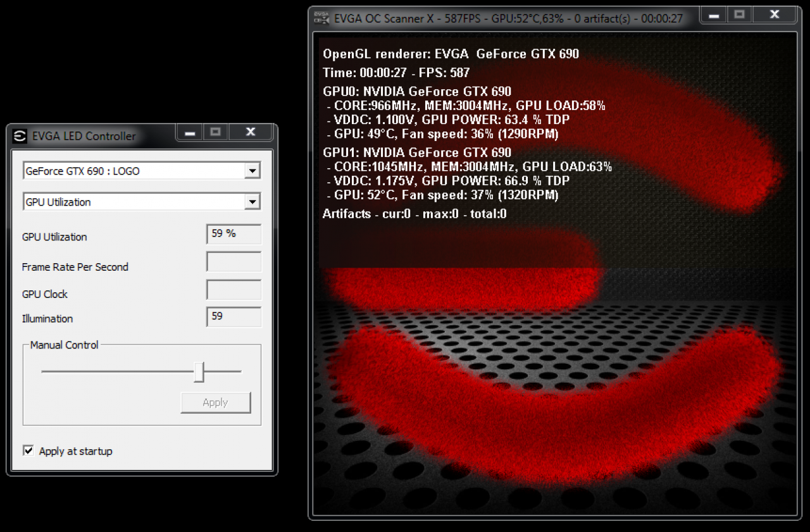Click the Apply button in Manual Control
The height and width of the screenshot is (532, 810).
(215, 402)
